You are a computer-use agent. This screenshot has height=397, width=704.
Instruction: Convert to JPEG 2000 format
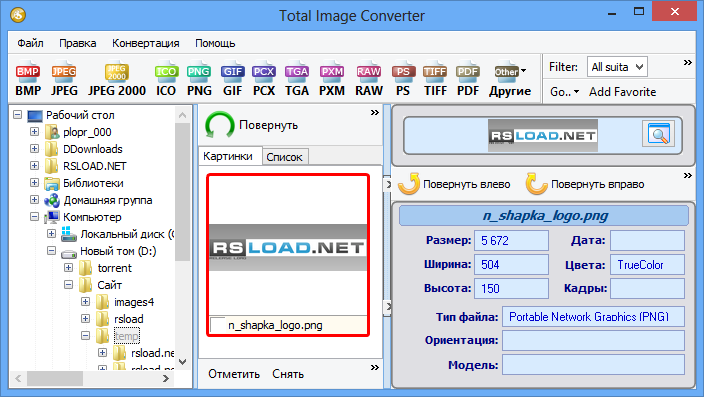point(117,80)
